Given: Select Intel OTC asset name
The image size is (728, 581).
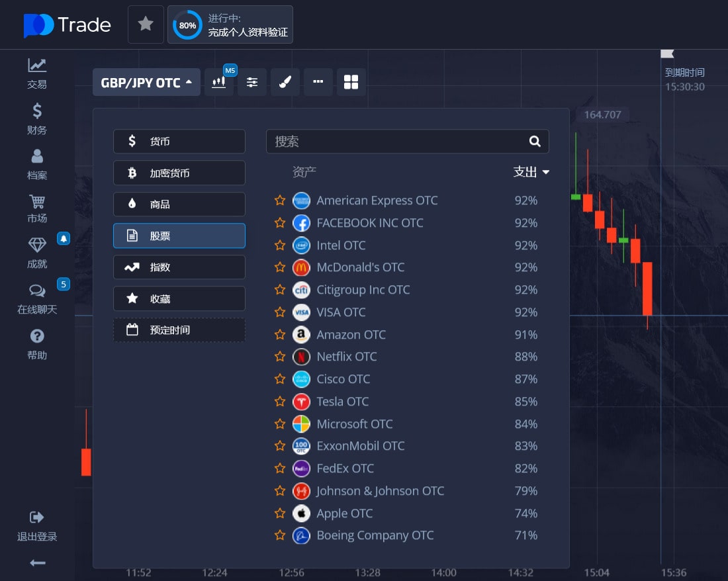Looking at the screenshot, I should (x=341, y=245).
